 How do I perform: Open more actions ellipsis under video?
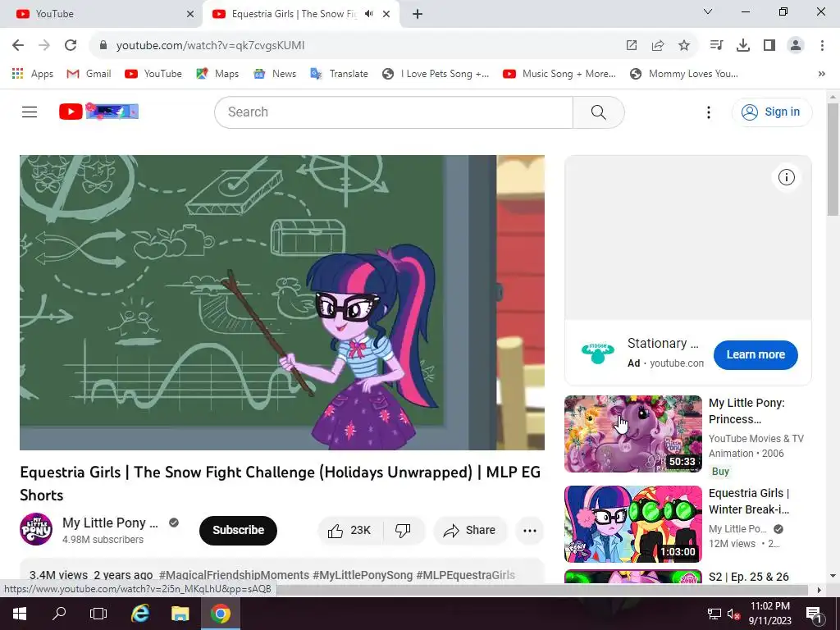coord(530,531)
